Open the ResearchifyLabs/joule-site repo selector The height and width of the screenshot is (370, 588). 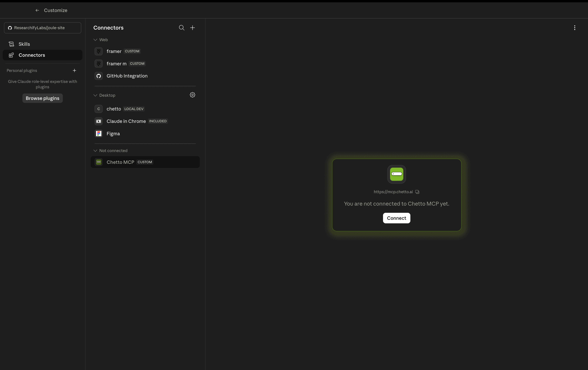click(x=42, y=28)
